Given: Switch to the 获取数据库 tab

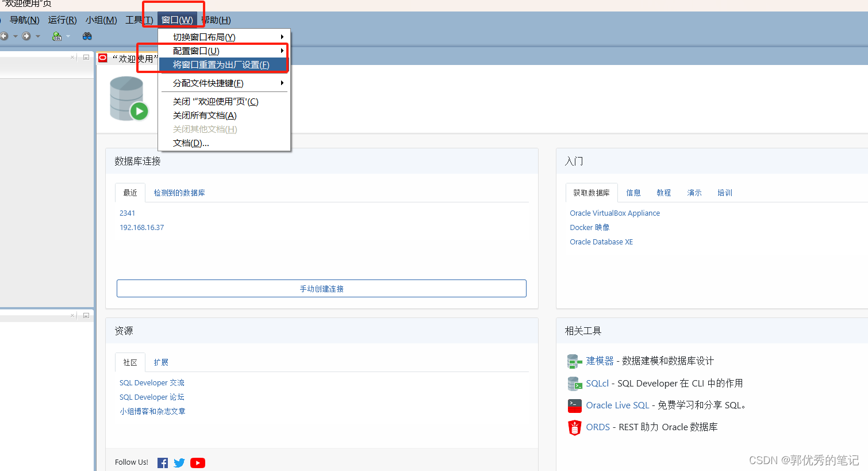Looking at the screenshot, I should click(x=592, y=193).
